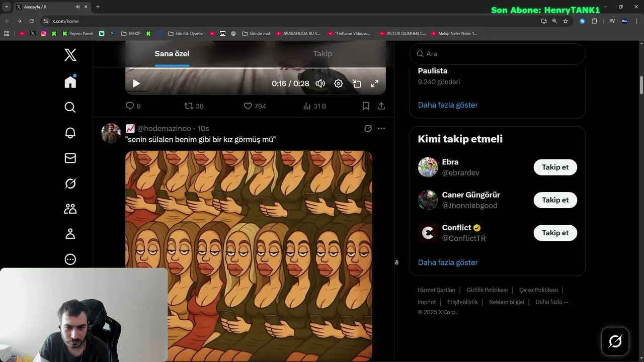This screenshot has width=644, height=362.
Task: Open tab search dropdown arrow
Action: 7,7
